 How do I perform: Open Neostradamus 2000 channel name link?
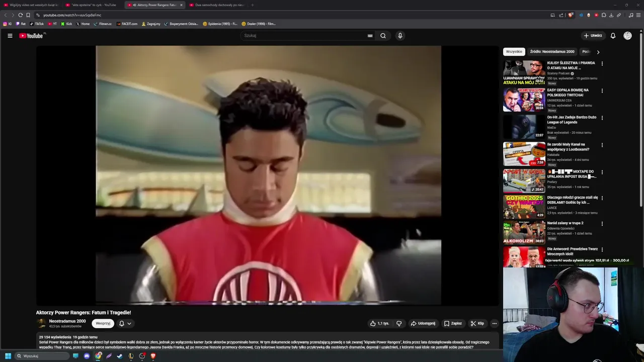[67, 321]
